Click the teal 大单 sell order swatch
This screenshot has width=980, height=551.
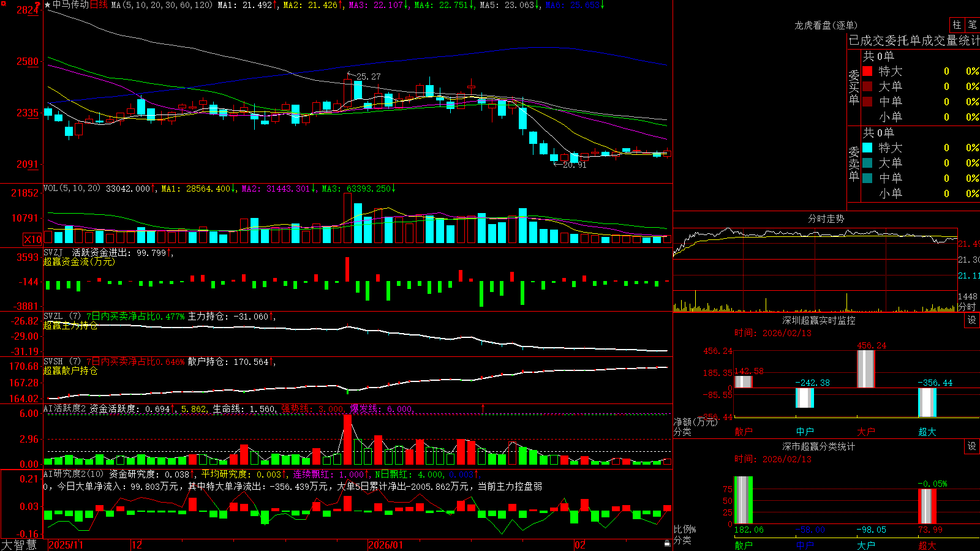pos(867,163)
